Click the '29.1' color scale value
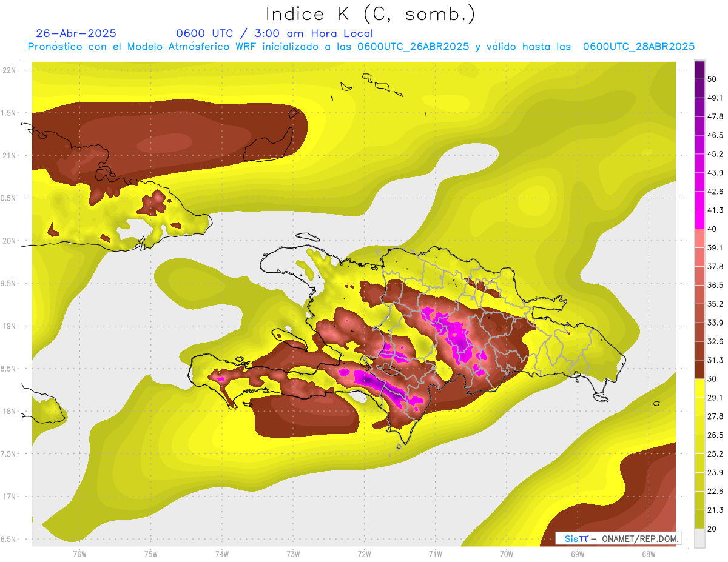 [x=715, y=398]
